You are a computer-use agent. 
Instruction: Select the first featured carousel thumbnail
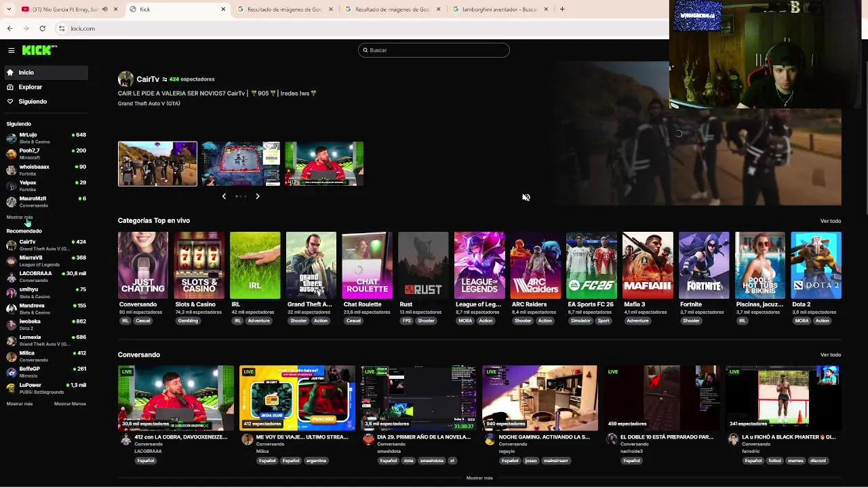[x=157, y=163]
